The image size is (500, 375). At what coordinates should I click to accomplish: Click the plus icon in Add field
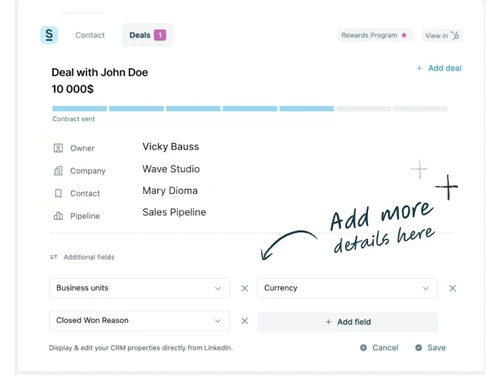coord(328,322)
